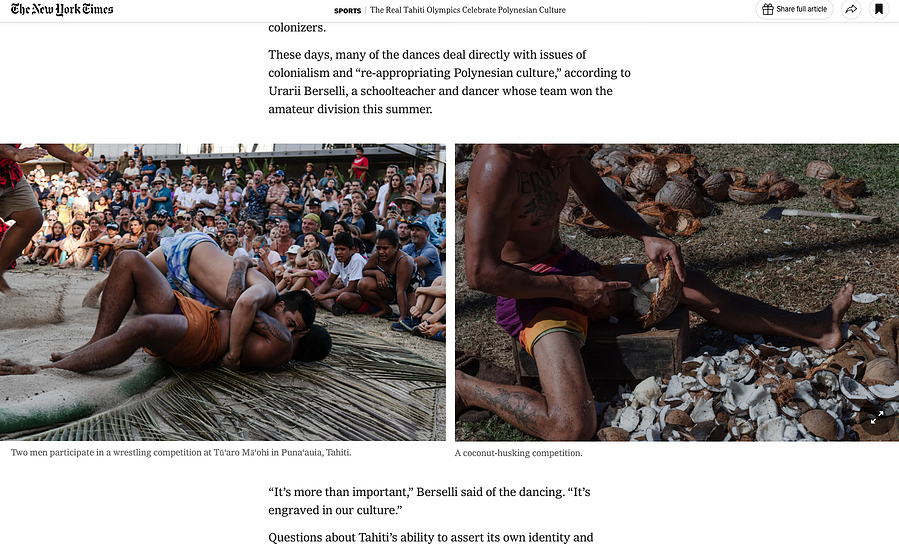Open The New York Times homepage logo
899x550 pixels.
(62, 9)
